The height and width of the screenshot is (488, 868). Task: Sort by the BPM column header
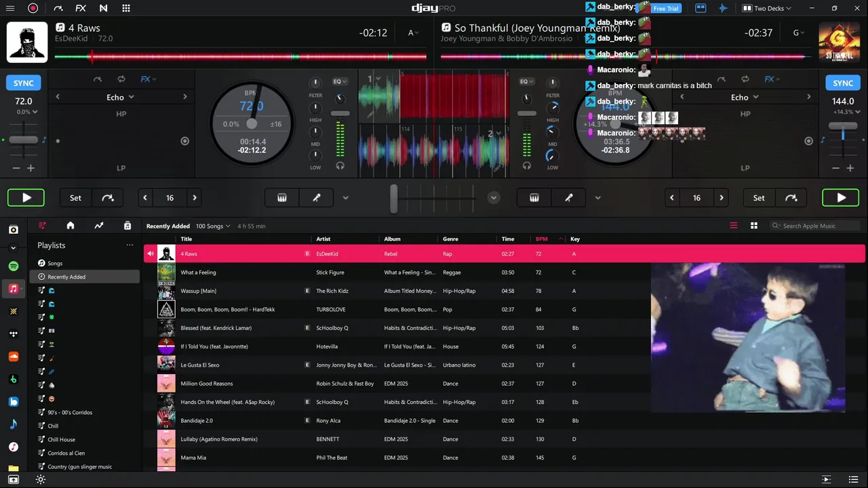[542, 239]
